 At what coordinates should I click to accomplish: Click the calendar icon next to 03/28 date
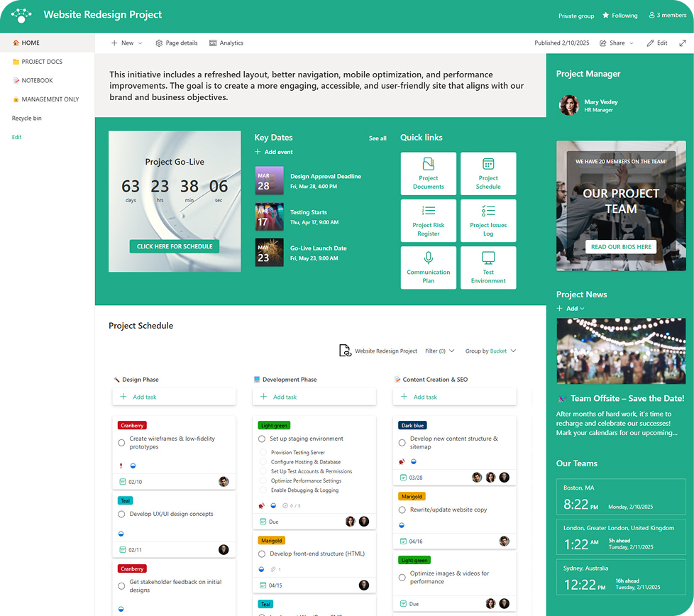403,478
